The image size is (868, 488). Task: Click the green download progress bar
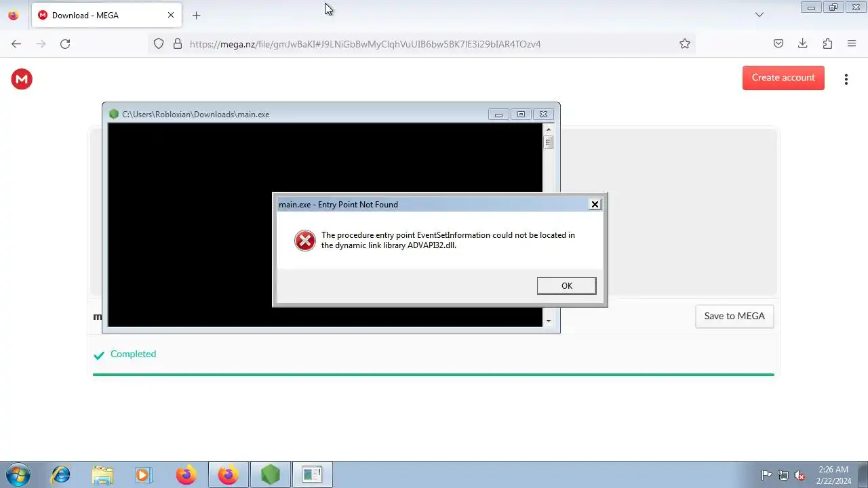click(x=433, y=374)
